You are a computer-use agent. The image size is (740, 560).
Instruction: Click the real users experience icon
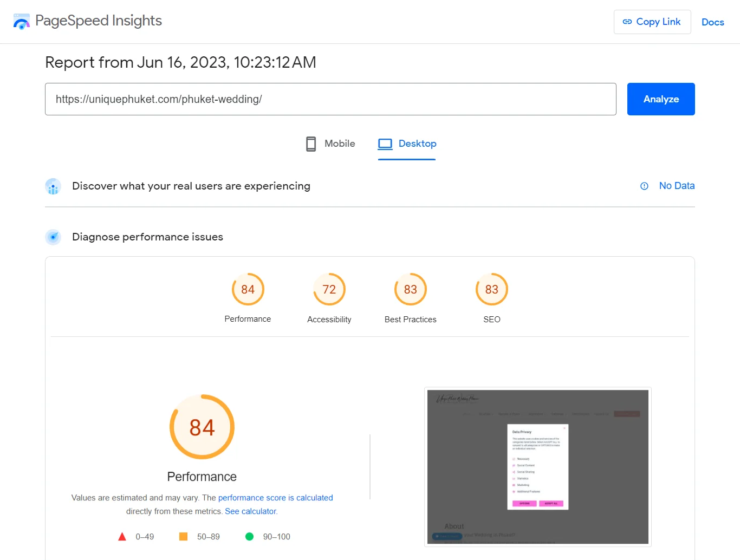(53, 186)
